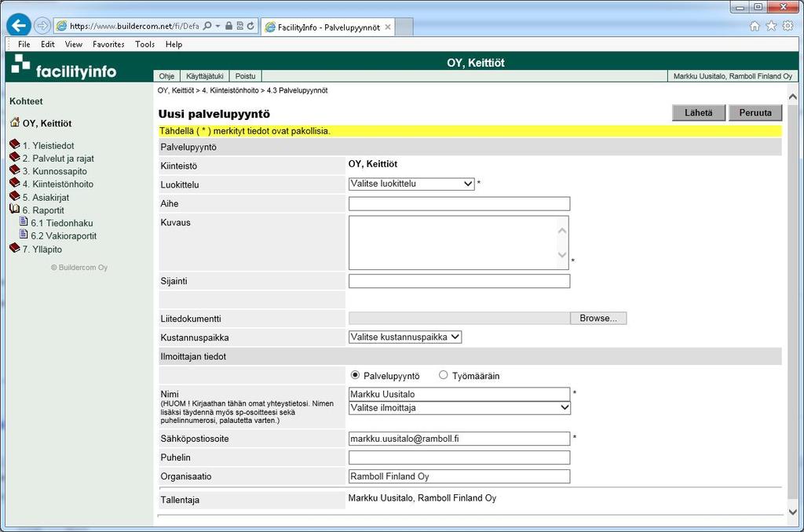The image size is (804, 532).
Task: Open the File menu
Action: (x=24, y=45)
